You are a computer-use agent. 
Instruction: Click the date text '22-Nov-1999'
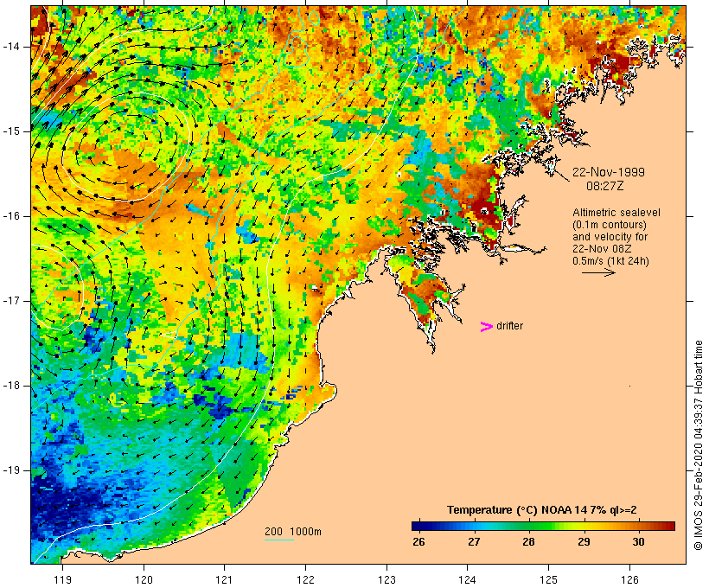pos(609,172)
